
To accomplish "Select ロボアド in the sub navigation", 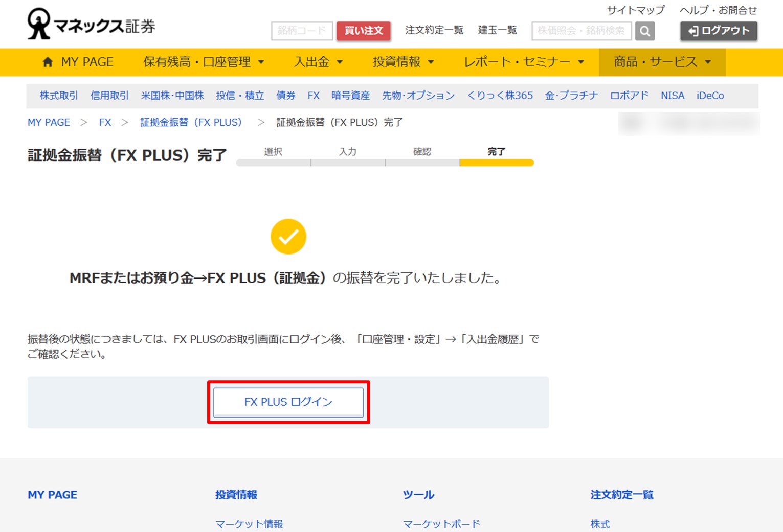I will point(629,96).
